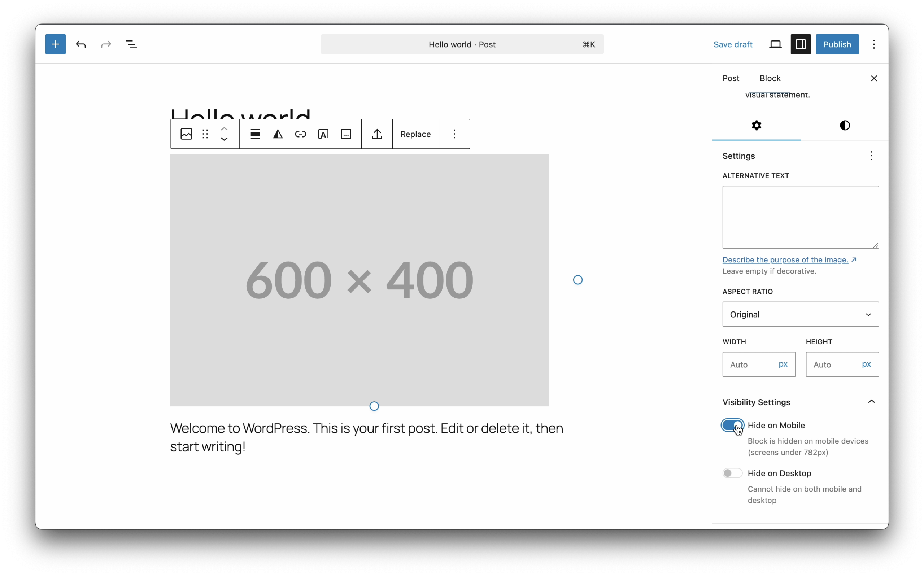
Task: Open Describe the purpose of the image link
Action: (785, 260)
